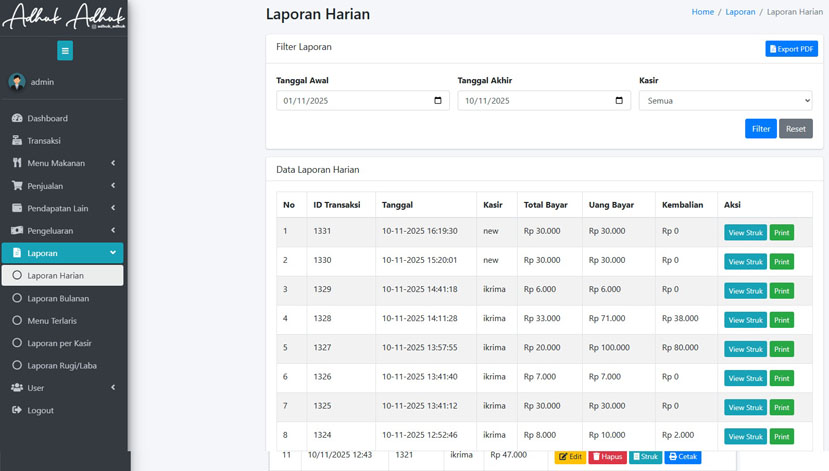Open Laporan per Kasir menu item
The height and width of the screenshot is (471, 829).
point(59,343)
